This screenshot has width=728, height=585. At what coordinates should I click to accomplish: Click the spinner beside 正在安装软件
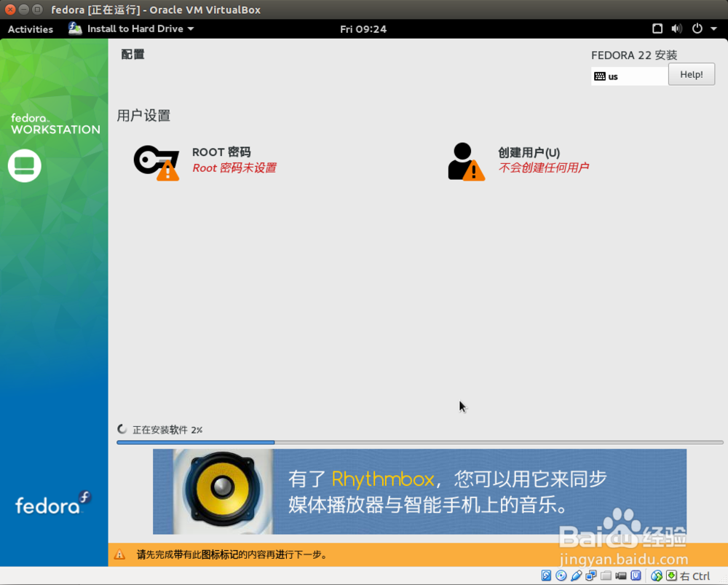point(122,429)
